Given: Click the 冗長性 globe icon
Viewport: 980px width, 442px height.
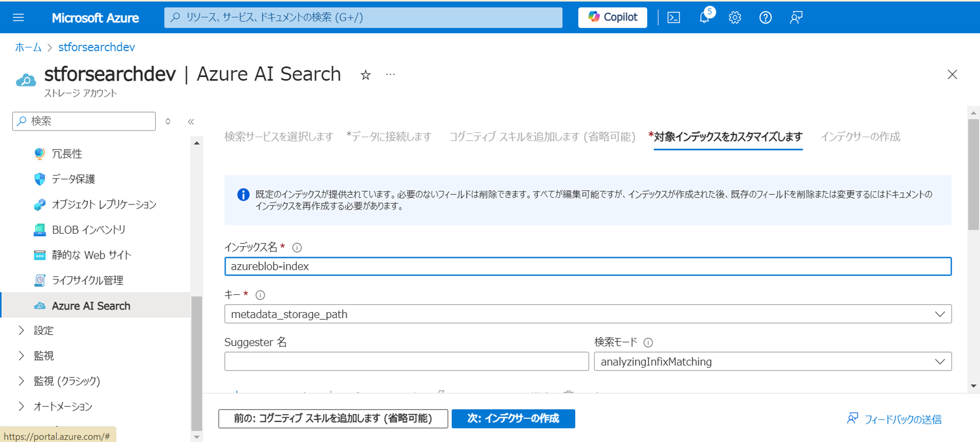Looking at the screenshot, I should (39, 154).
